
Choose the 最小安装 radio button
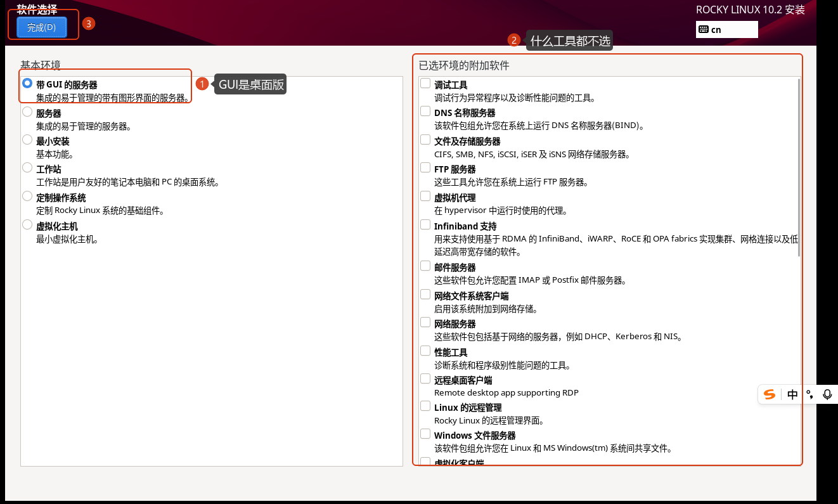pyautogui.click(x=27, y=140)
